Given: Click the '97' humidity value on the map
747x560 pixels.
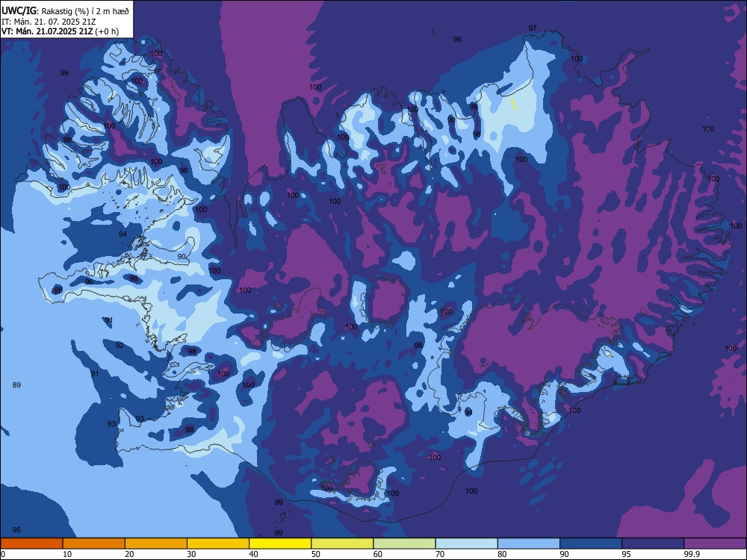Looking at the screenshot, I should pyautogui.click(x=533, y=28).
